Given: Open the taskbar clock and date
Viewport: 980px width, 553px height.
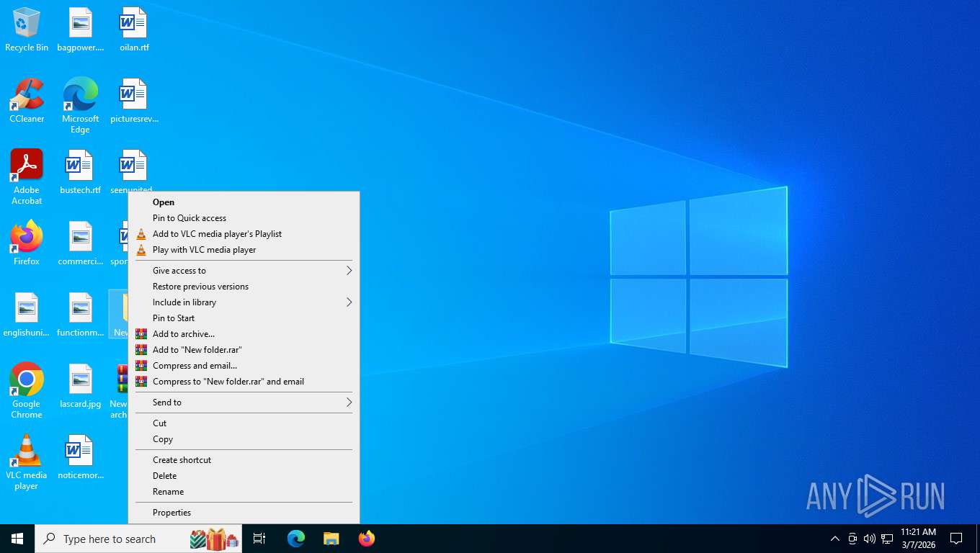Looking at the screenshot, I should pos(918,539).
